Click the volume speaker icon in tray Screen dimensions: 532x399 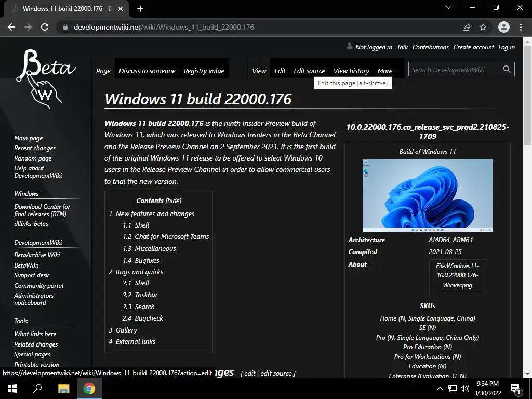(465, 389)
